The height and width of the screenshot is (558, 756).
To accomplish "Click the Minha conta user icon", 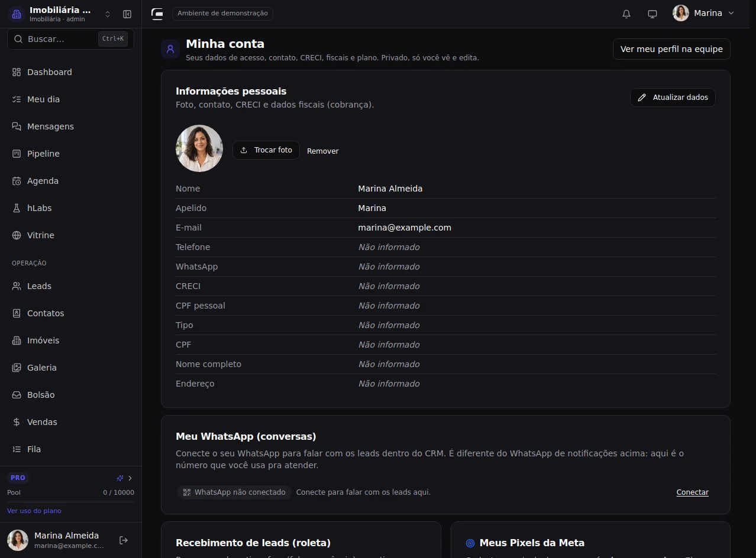I will (170, 49).
